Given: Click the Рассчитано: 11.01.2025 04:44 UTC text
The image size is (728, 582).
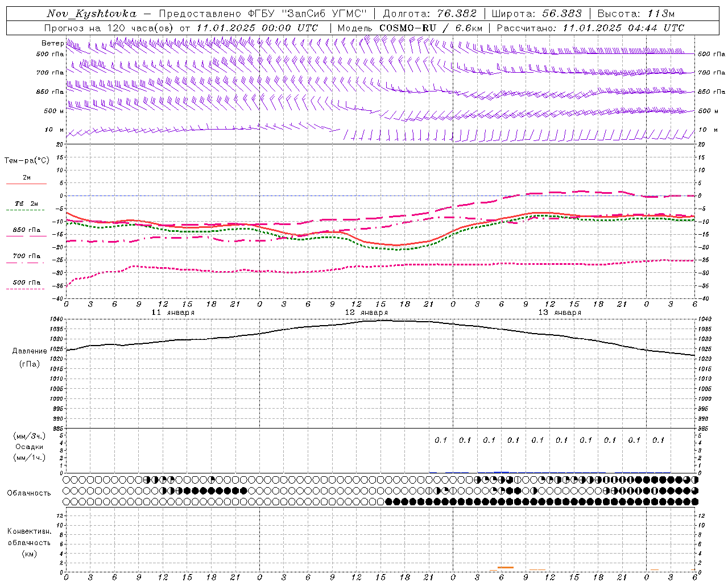Looking at the screenshot, I should coord(590,28).
